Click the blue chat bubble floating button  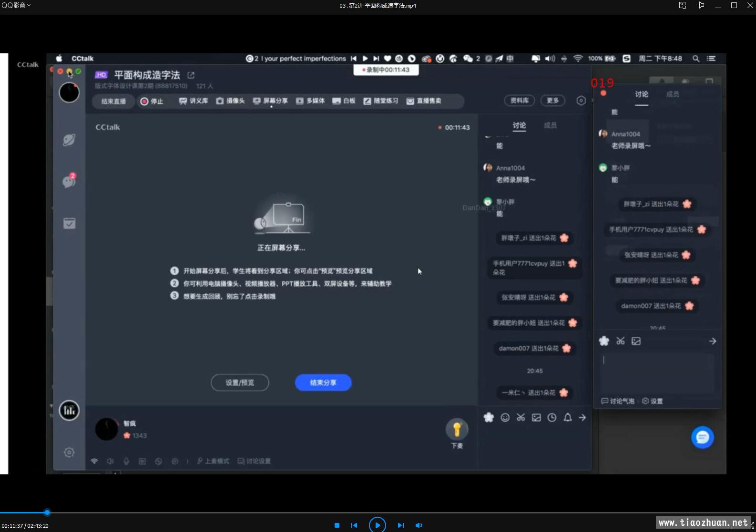click(x=703, y=437)
